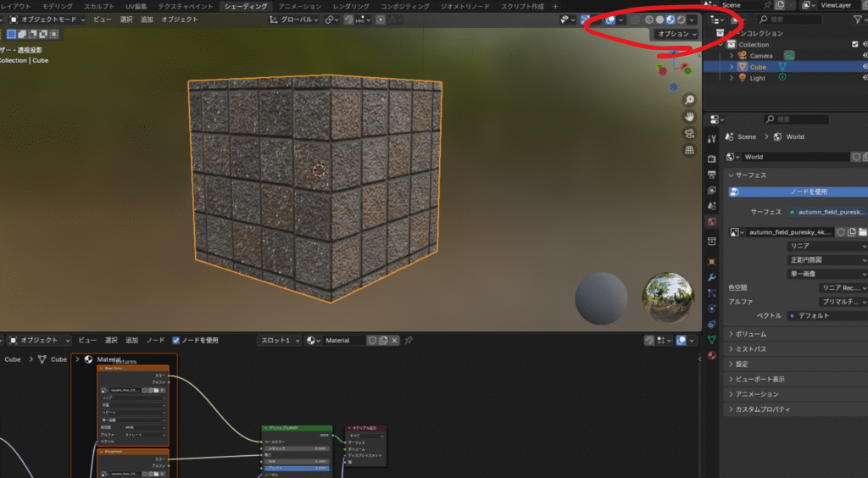This screenshot has height=478, width=868.
Task: Expand the Camera item in outliner
Action: [x=732, y=56]
